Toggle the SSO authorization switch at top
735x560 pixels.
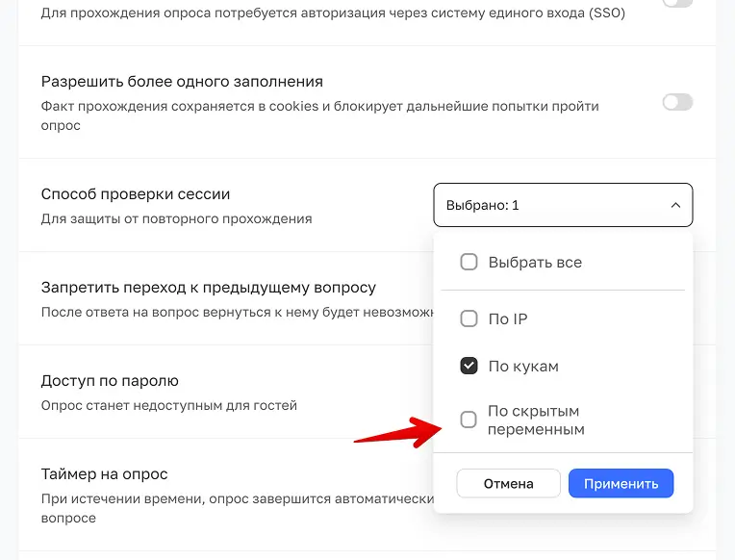(x=677, y=3)
